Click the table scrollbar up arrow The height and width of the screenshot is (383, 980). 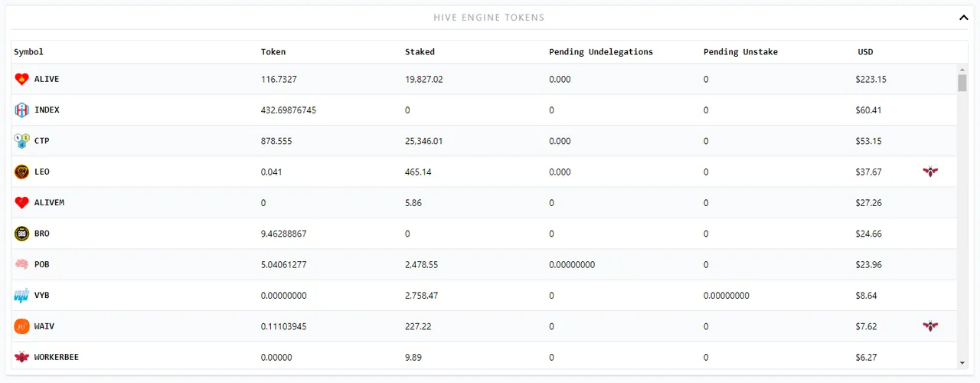(x=962, y=70)
